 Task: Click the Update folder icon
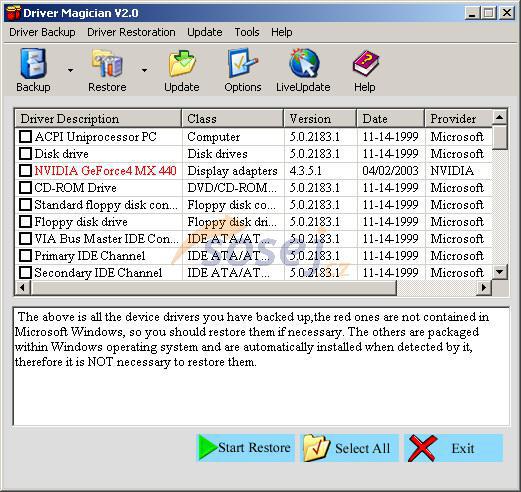pyautogui.click(x=182, y=63)
